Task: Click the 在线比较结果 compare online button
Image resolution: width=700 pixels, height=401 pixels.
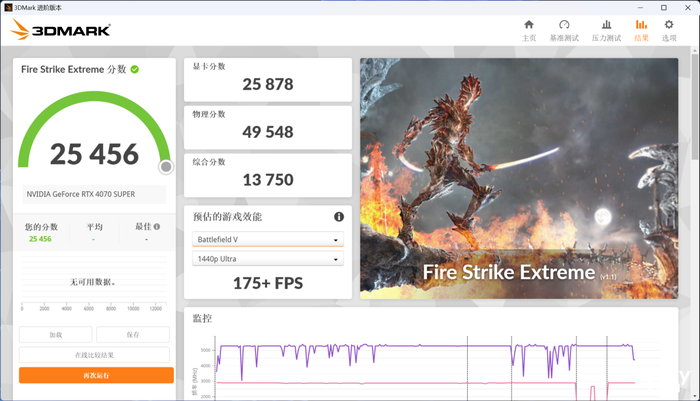Action: (x=94, y=355)
